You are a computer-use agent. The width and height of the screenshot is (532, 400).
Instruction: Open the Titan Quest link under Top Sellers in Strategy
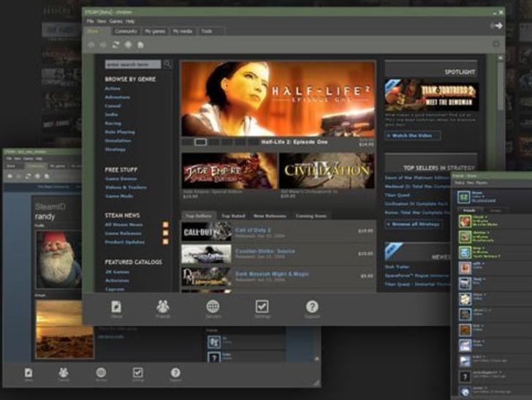pos(398,195)
